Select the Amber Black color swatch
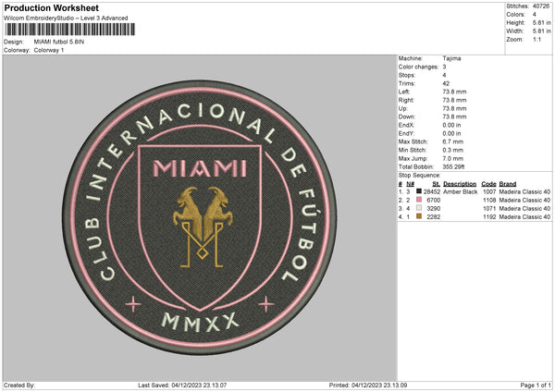This screenshot has height=392, width=555. (x=419, y=191)
